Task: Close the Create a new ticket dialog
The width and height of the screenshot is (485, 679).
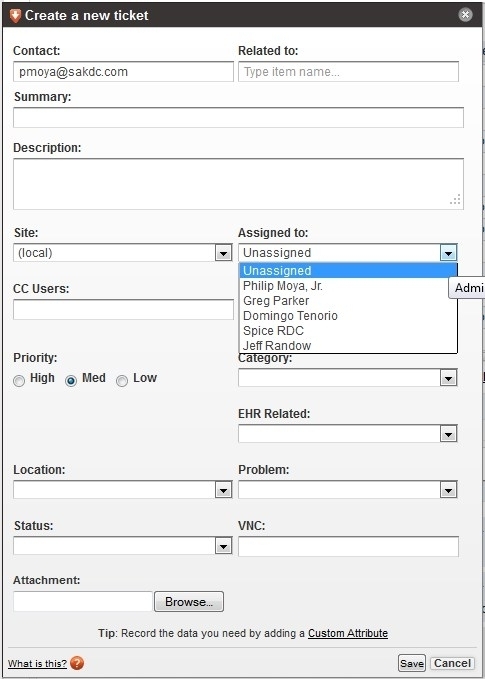Action: [465, 15]
